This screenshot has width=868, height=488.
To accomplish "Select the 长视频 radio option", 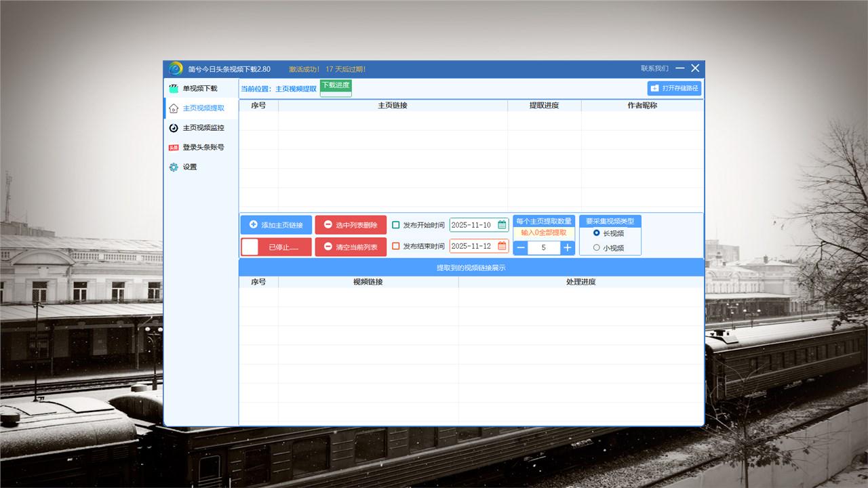I will tap(597, 232).
